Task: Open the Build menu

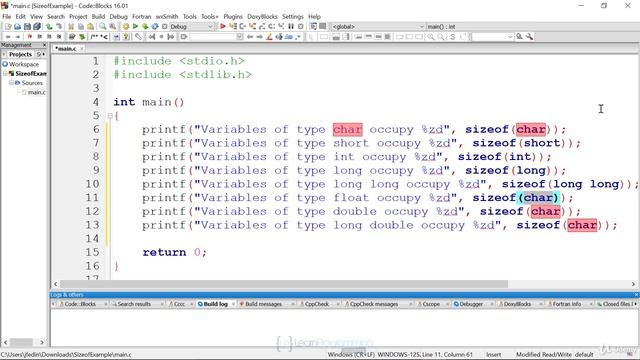Action: point(98,17)
